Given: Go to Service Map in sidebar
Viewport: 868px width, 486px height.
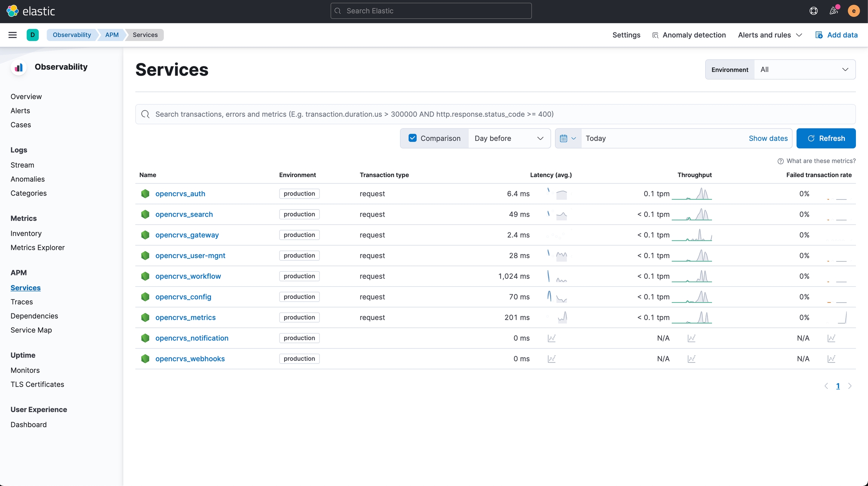Looking at the screenshot, I should [x=31, y=330].
